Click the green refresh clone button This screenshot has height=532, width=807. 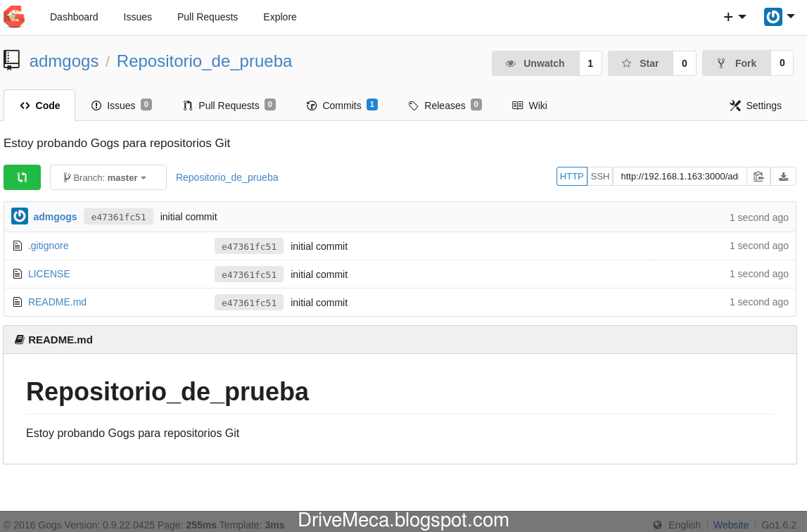(x=22, y=177)
